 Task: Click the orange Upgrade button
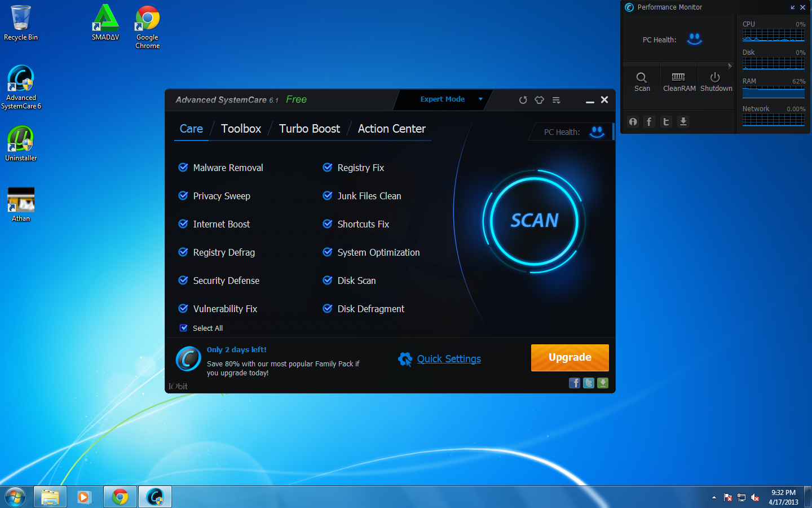570,357
